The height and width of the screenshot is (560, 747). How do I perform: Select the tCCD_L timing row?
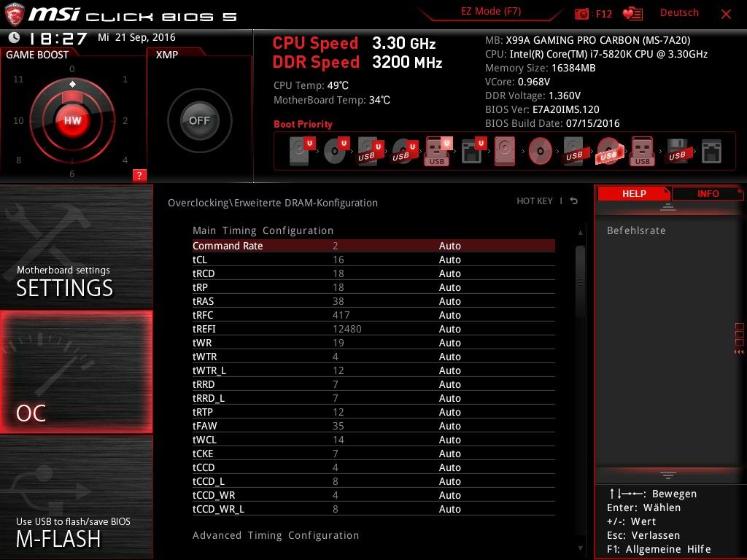tap(373, 481)
